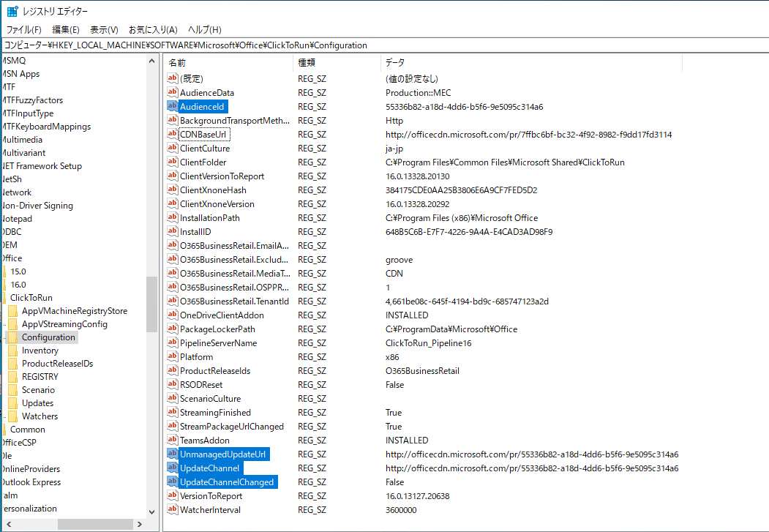Click the string icon beside InstallID

click(172, 231)
